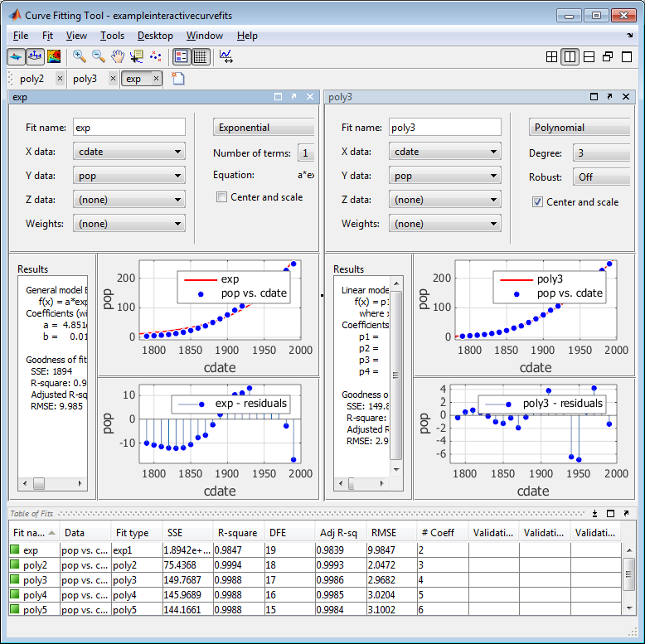
Task: Enable Center and scale for exp fit
Action: tap(221, 197)
